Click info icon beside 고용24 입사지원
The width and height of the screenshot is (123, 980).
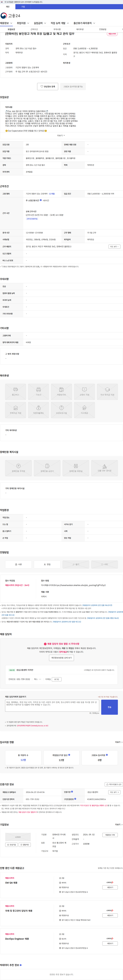click(x=107, y=755)
